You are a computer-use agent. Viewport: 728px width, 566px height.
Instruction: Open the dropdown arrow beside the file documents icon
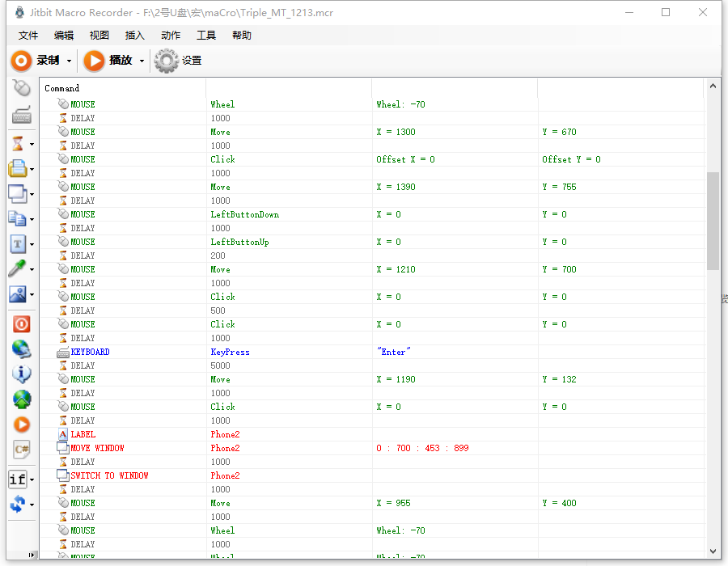click(x=32, y=219)
